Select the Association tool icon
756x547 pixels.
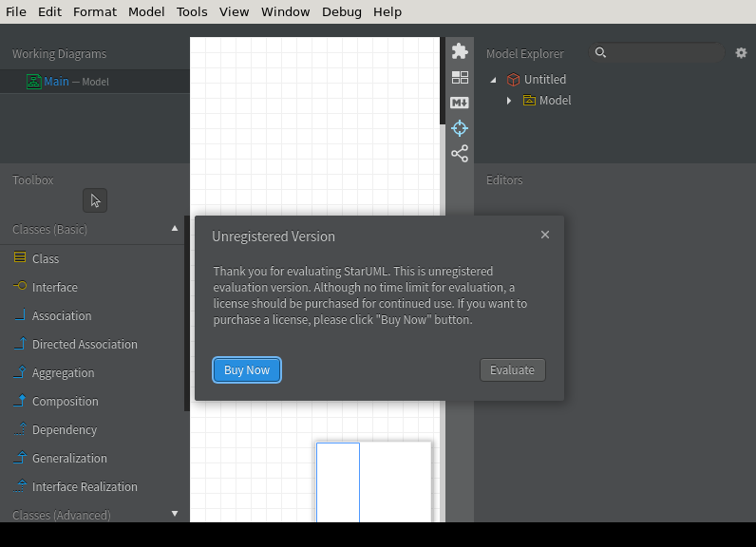(20, 314)
